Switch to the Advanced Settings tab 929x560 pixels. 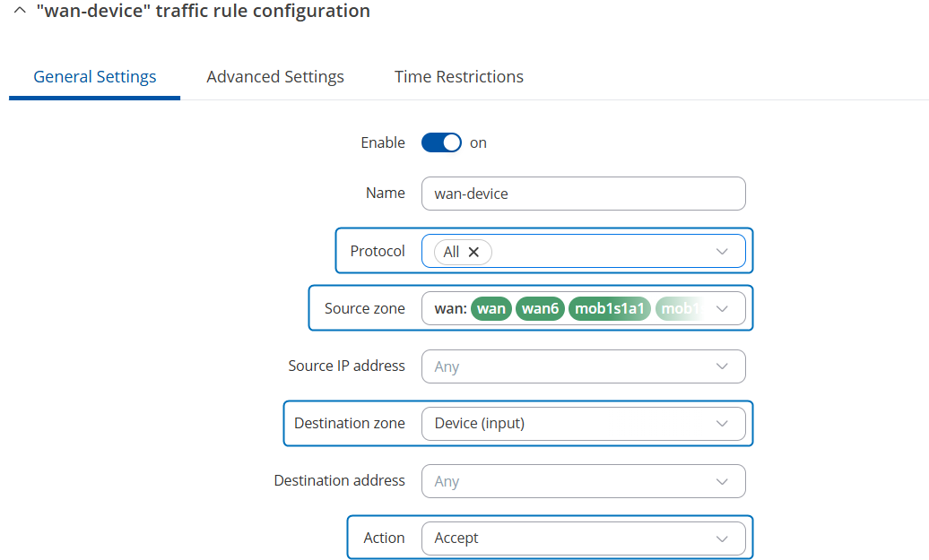click(x=275, y=77)
